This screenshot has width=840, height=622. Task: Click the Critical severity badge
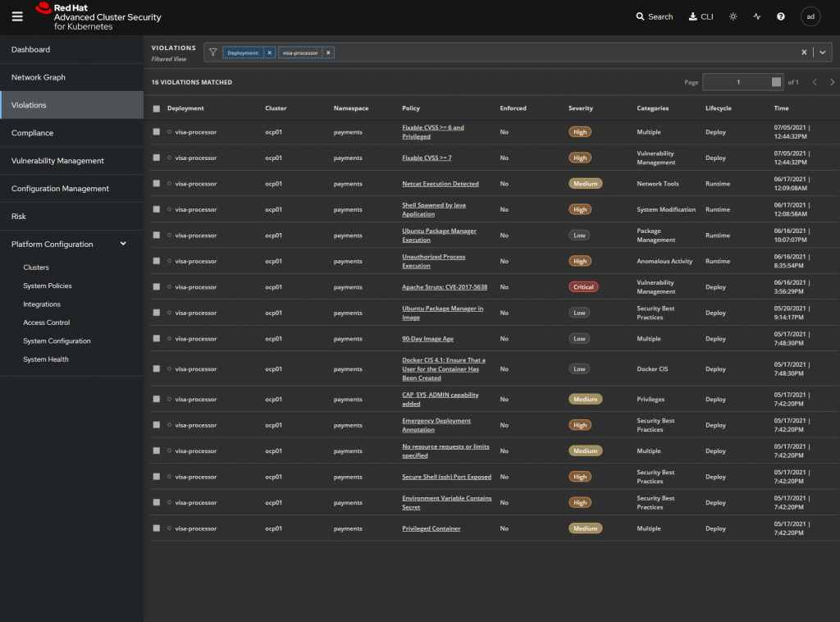tap(583, 286)
